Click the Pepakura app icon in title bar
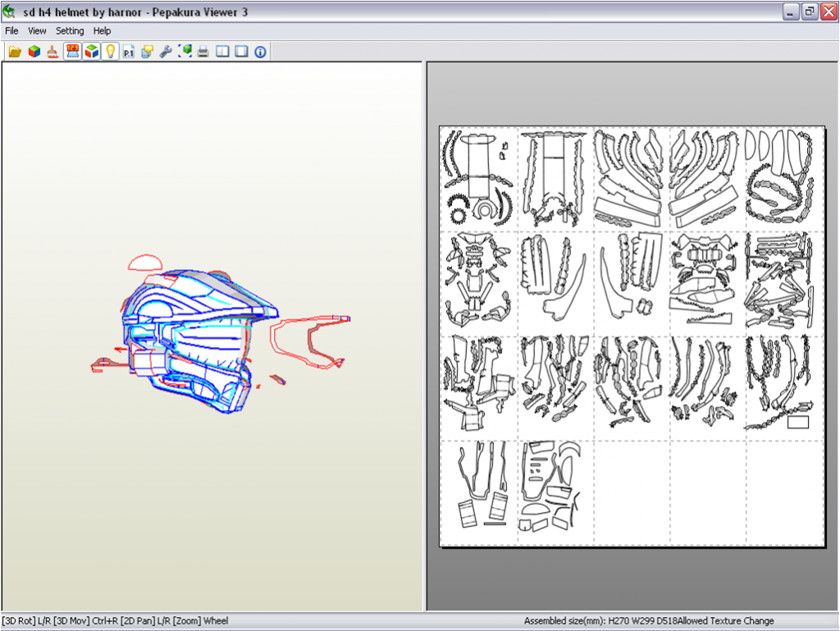Viewport: 840px width, 631px height. pos(9,11)
